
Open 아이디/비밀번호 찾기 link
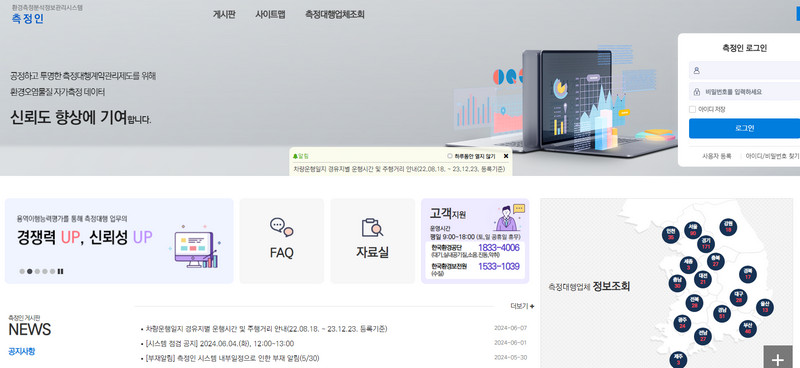coord(772,156)
